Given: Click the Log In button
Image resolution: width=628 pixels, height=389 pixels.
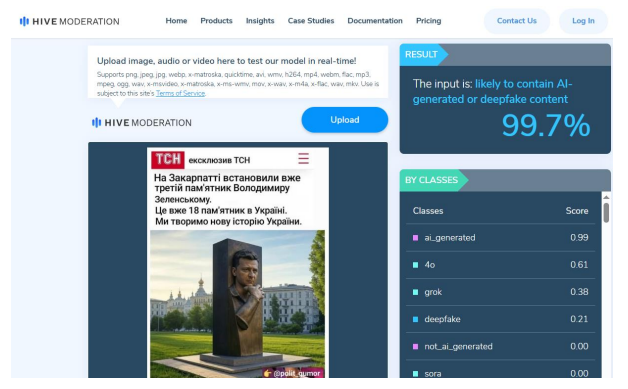Looking at the screenshot, I should point(583,21).
